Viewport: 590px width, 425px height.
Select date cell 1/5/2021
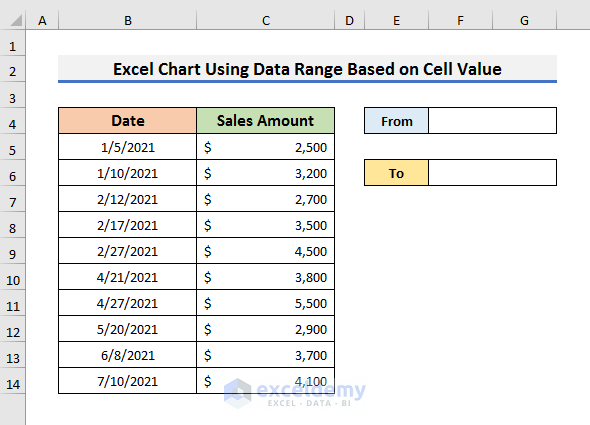click(x=128, y=147)
